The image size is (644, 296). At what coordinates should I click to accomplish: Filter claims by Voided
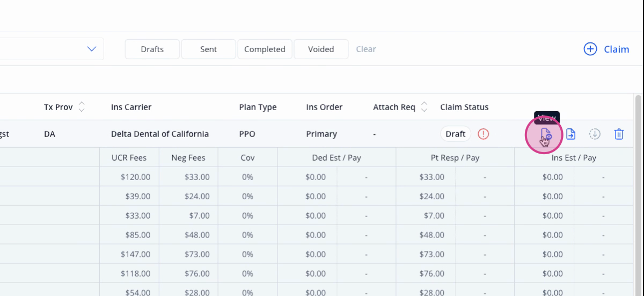point(321,49)
